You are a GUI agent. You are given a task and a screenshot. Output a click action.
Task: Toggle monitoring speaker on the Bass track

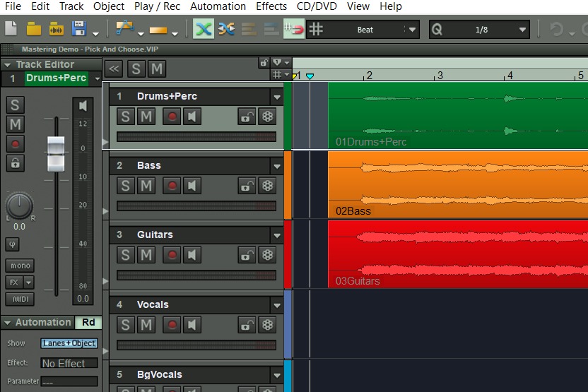coord(192,186)
